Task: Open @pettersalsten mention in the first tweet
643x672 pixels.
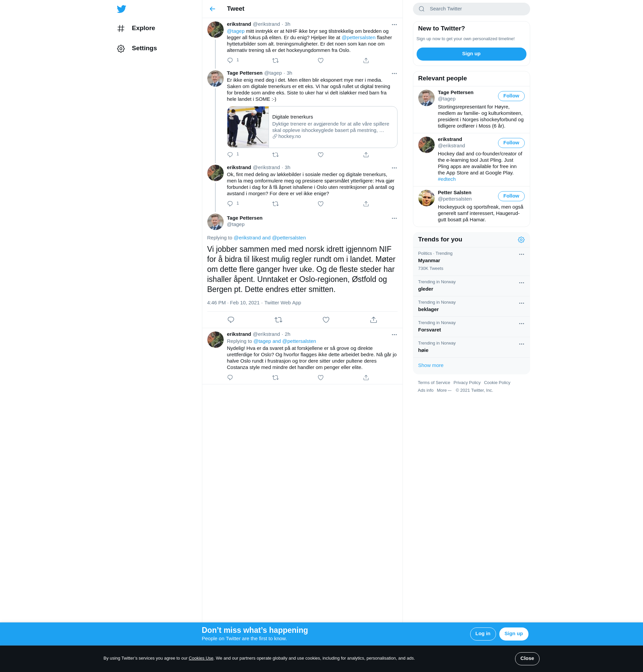Action: (x=358, y=38)
